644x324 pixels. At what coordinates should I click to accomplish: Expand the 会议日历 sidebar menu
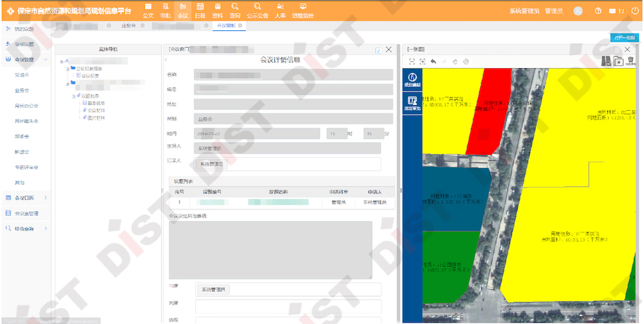click(46, 198)
